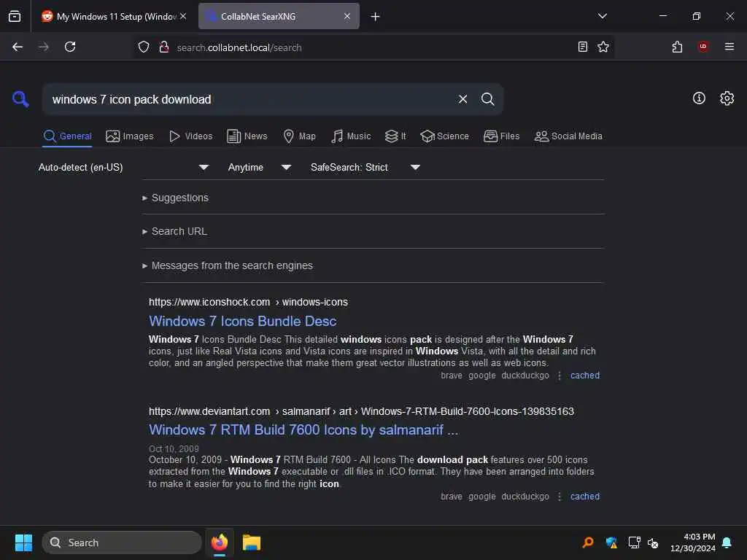The height and width of the screenshot is (560, 747).
Task: Open the News category
Action: pos(247,136)
